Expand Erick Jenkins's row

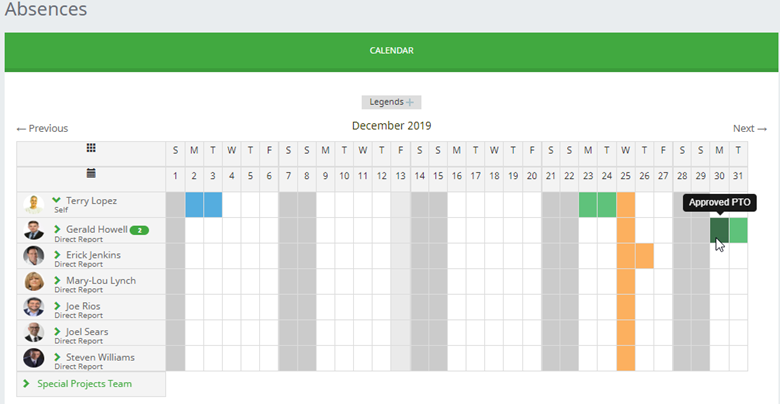point(57,255)
